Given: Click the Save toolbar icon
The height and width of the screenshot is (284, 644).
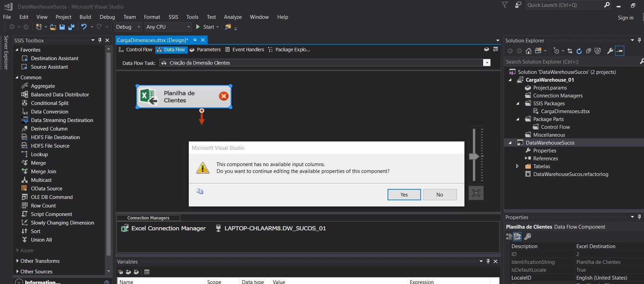Looking at the screenshot, I should point(62,27).
